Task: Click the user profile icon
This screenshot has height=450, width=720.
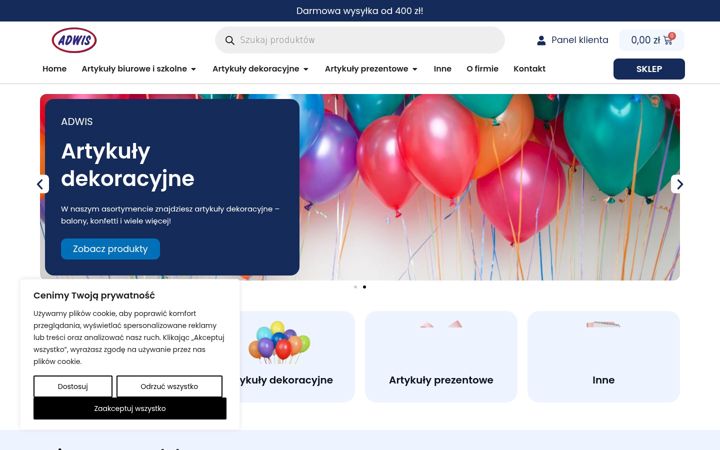Action: tap(541, 40)
